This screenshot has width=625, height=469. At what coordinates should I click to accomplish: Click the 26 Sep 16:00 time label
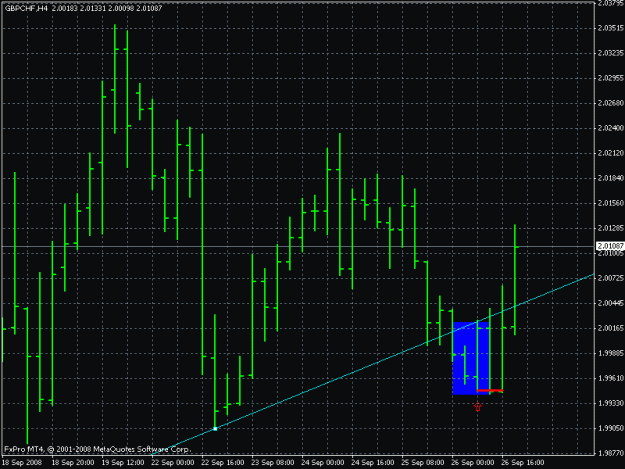coord(523,463)
